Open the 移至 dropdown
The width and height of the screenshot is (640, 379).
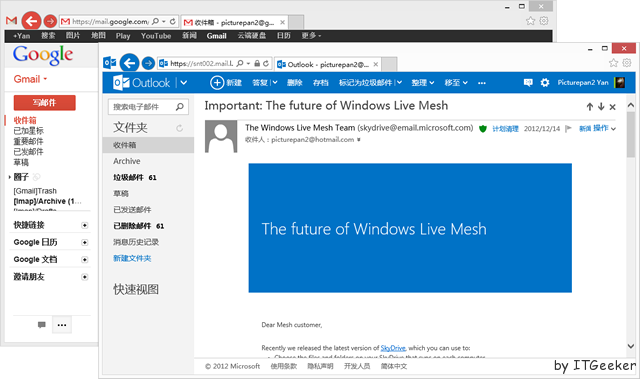pyautogui.click(x=456, y=83)
